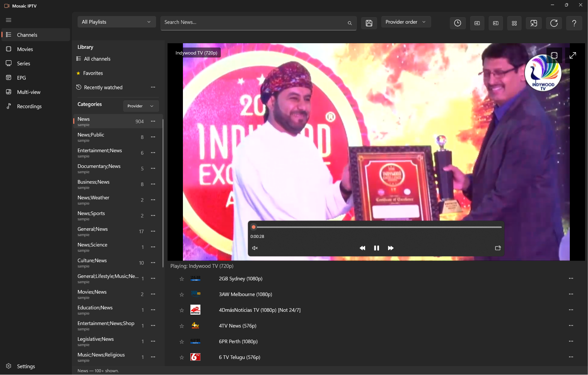Image resolution: width=588 pixels, height=375 pixels.
Task: Open Settings in sidebar
Action: click(35, 366)
